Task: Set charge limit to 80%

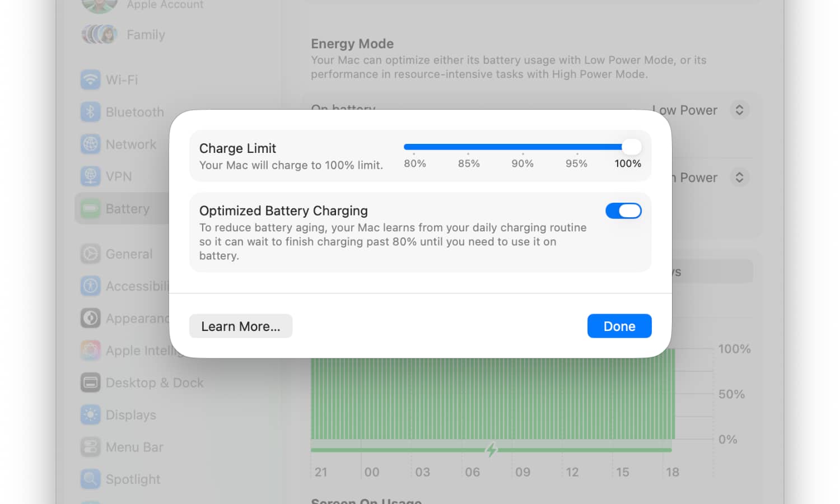Action: [414, 147]
